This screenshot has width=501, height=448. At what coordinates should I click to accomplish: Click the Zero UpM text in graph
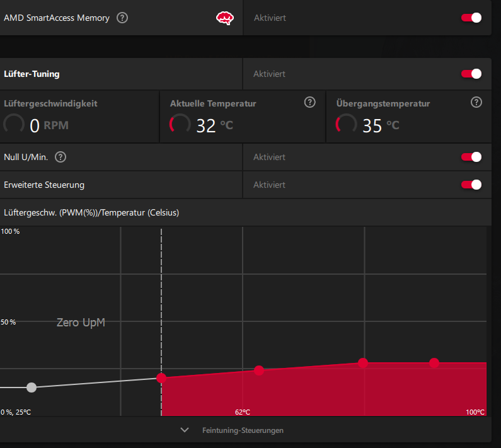81,323
